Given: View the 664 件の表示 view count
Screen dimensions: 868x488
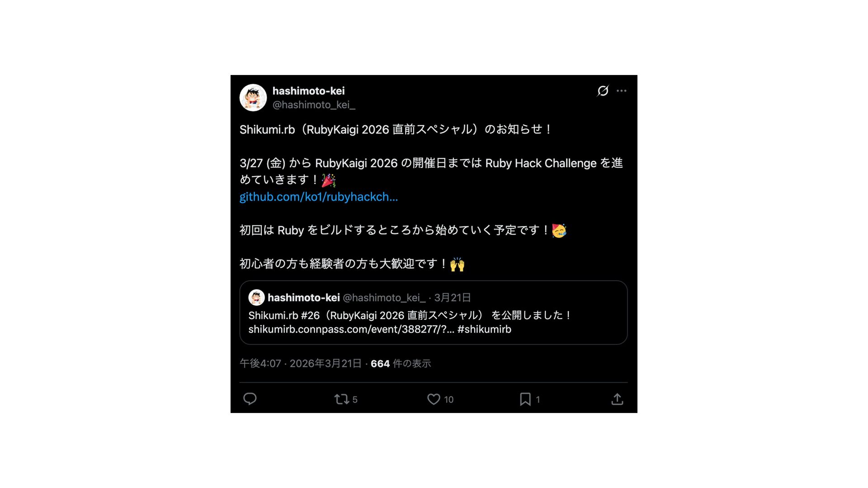Looking at the screenshot, I should [401, 364].
